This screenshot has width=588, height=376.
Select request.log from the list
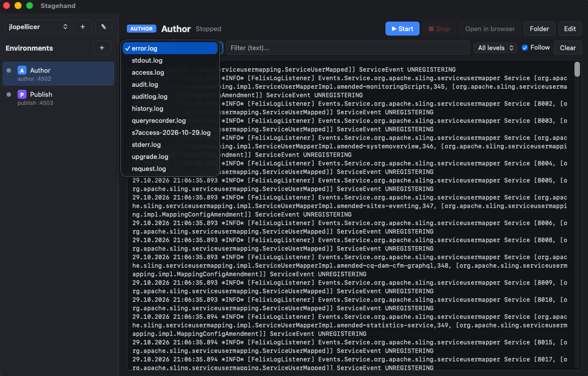[170, 168]
